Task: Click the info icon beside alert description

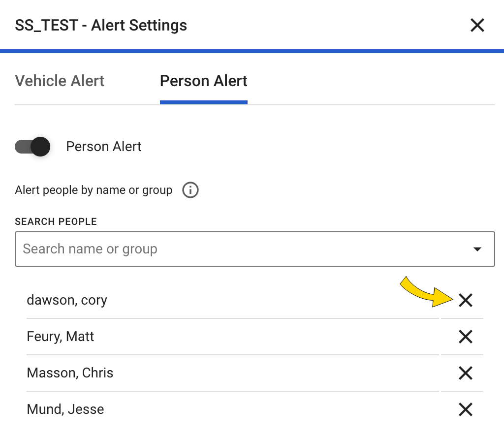Action: [190, 190]
